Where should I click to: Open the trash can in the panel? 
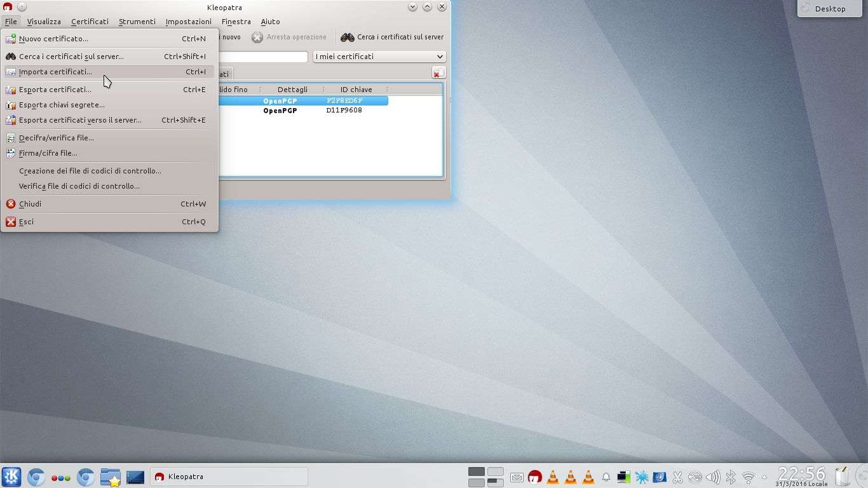point(842,476)
